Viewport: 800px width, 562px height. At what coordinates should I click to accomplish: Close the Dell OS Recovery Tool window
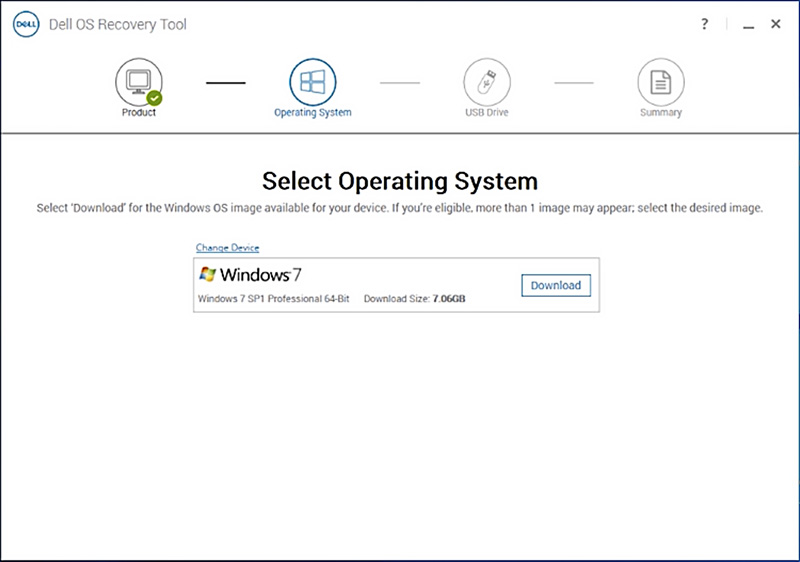tap(776, 24)
